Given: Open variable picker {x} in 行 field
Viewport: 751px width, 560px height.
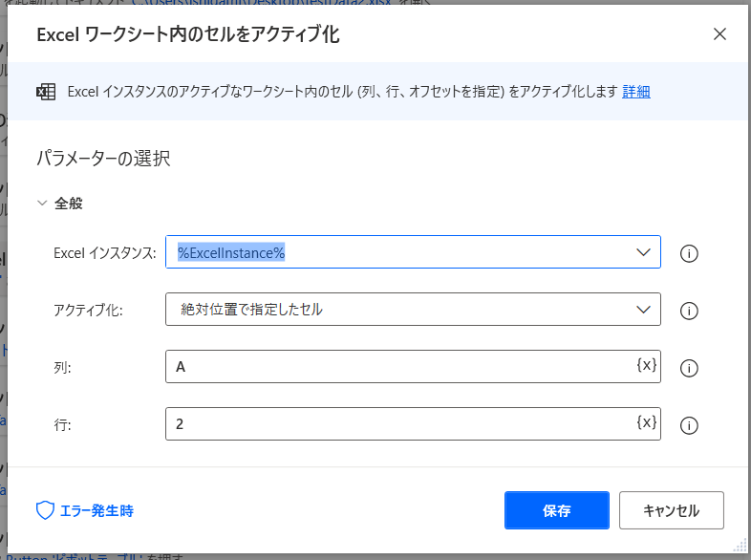Looking at the screenshot, I should [646, 423].
